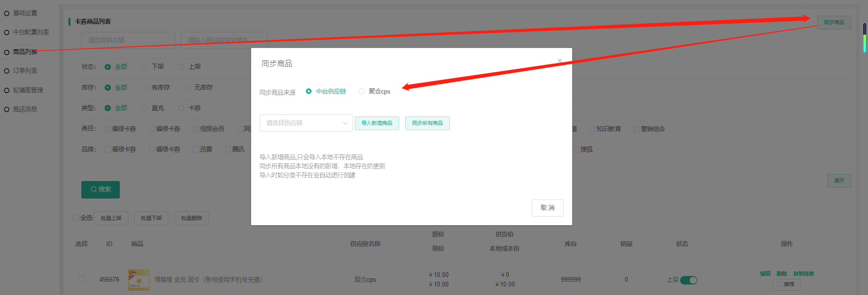868x295 pixels.
Task: Click the 库存 column header
Action: coord(570,244)
